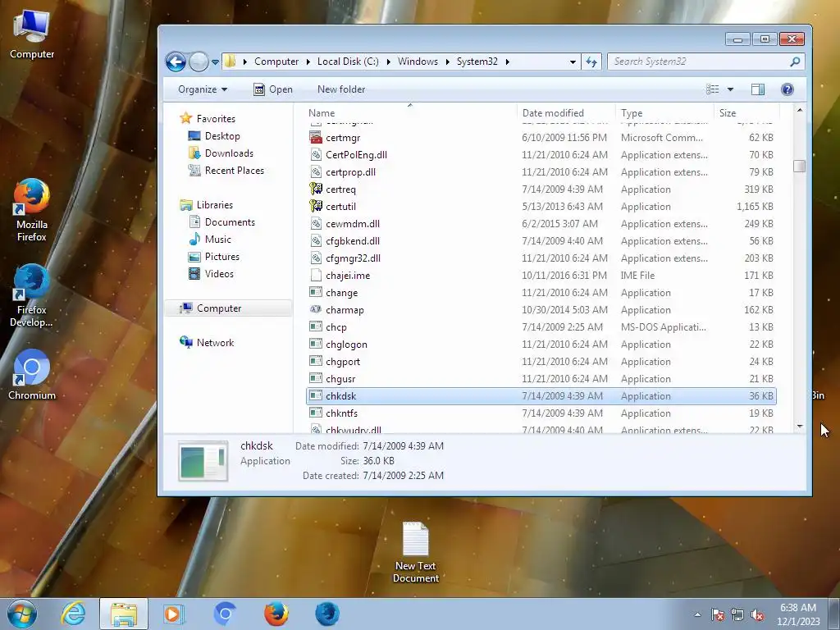Open the Music library

click(218, 239)
